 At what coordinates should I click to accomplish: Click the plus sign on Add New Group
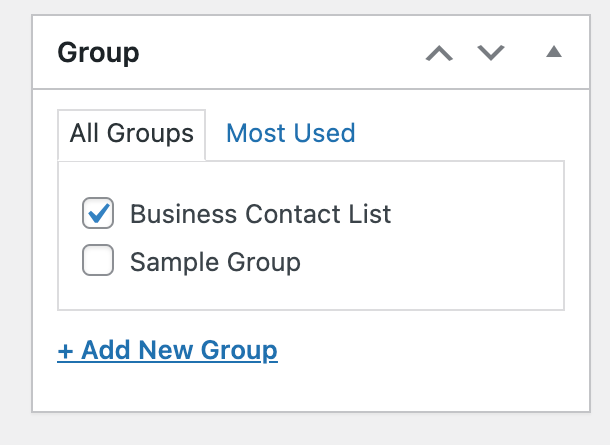(65, 351)
